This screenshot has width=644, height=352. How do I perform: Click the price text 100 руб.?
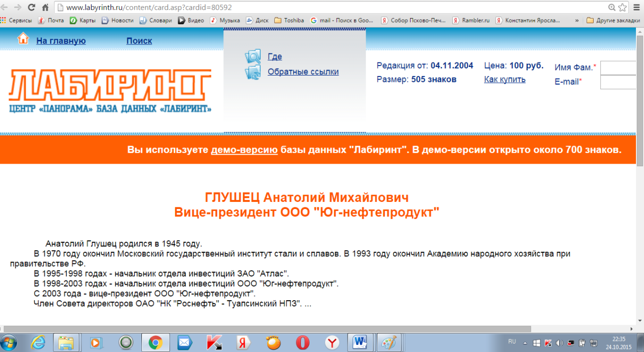[x=526, y=65]
